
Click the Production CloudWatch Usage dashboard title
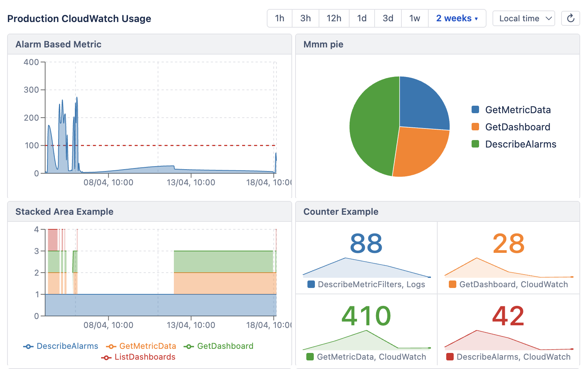(79, 19)
